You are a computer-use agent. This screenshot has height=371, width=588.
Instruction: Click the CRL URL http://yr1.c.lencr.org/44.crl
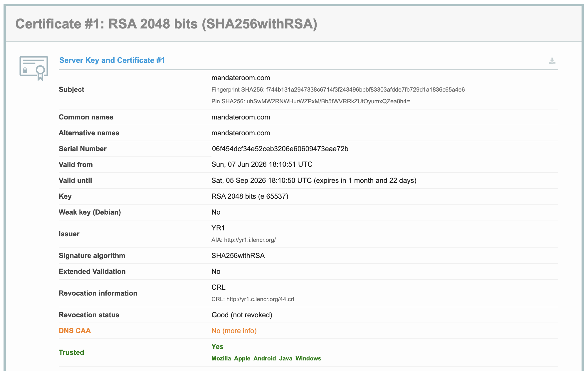[260, 299]
